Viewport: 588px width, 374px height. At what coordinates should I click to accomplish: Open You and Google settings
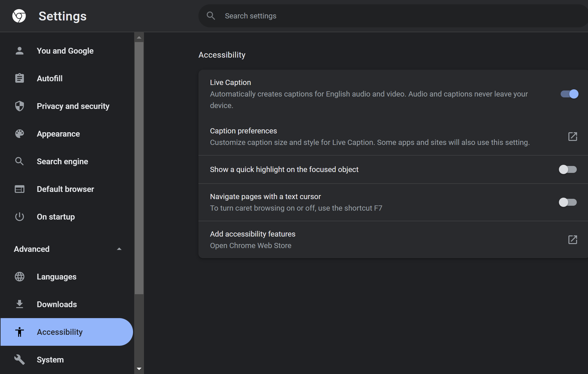pyautogui.click(x=67, y=51)
